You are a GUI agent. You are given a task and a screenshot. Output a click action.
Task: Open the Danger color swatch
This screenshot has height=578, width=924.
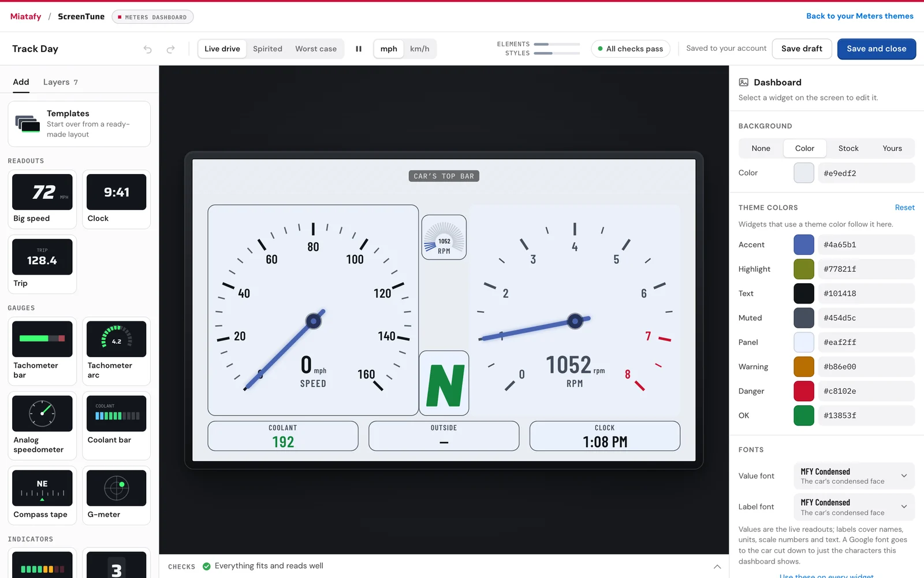[804, 391]
